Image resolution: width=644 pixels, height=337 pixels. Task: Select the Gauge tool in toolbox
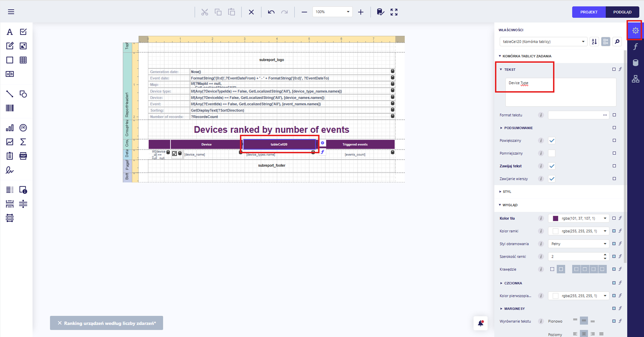coord(23,128)
